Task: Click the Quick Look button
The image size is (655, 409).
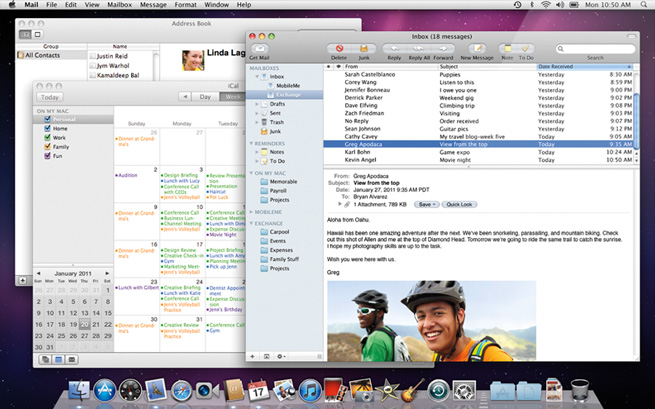Action: pyautogui.click(x=459, y=204)
